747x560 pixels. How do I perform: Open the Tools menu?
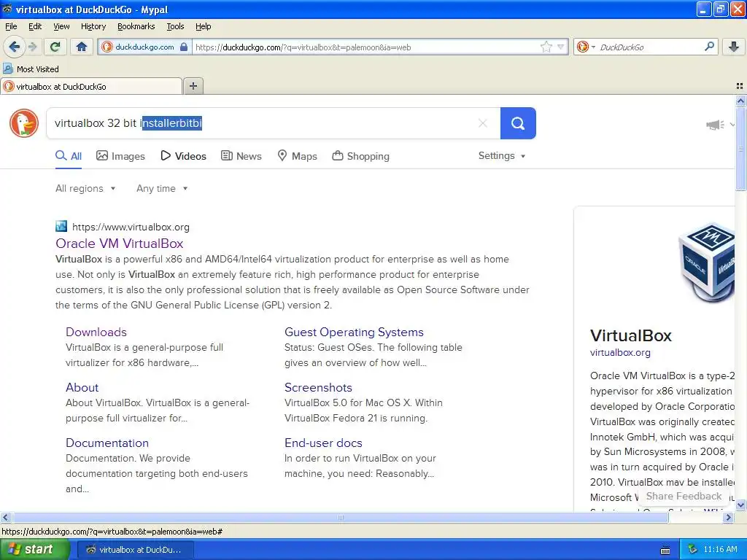tap(175, 26)
